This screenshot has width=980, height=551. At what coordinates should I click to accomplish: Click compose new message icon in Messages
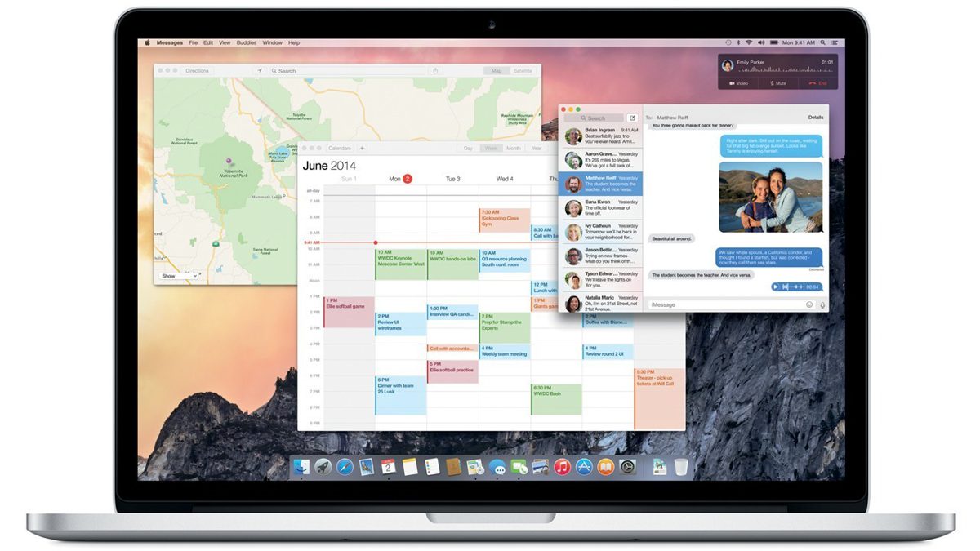pos(632,118)
